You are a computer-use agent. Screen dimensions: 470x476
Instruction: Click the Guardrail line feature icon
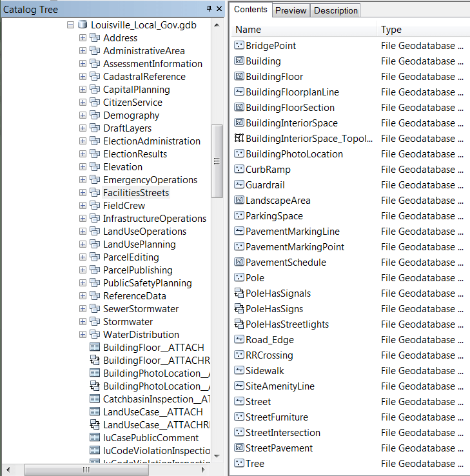click(239, 184)
